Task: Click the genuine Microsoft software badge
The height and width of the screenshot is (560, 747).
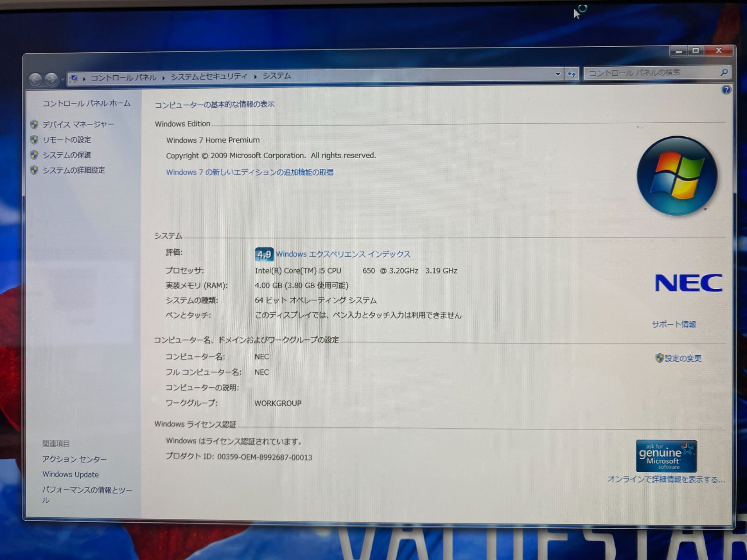Action: [x=666, y=456]
